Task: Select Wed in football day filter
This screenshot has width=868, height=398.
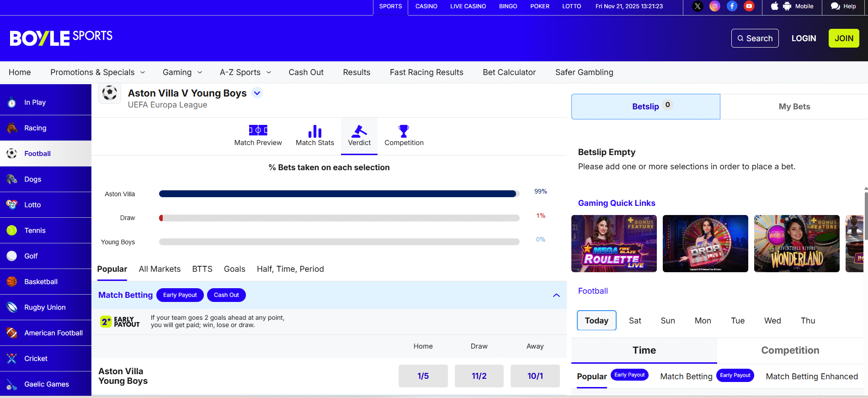Action: pos(772,321)
